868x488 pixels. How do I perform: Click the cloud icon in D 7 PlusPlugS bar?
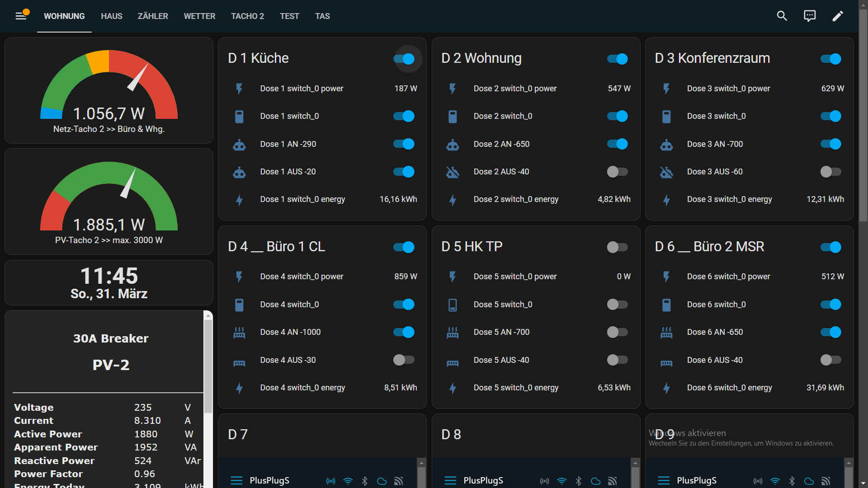click(382, 481)
